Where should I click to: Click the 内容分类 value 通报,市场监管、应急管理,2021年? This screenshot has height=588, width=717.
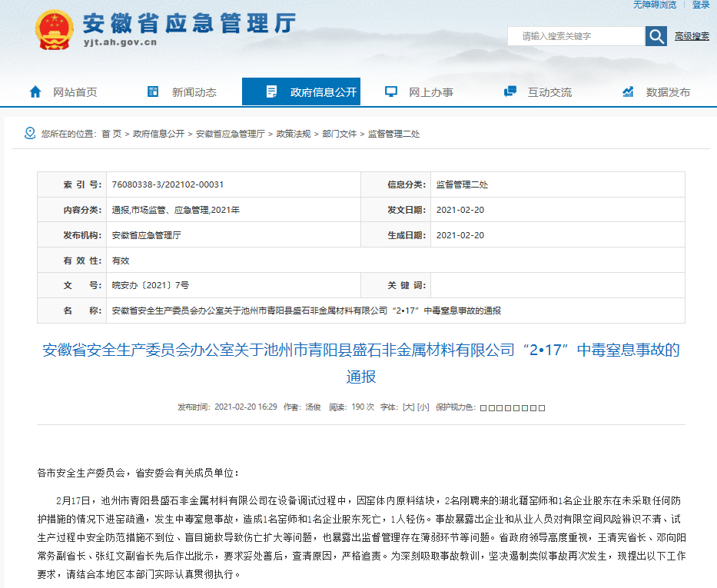pyautogui.click(x=175, y=210)
